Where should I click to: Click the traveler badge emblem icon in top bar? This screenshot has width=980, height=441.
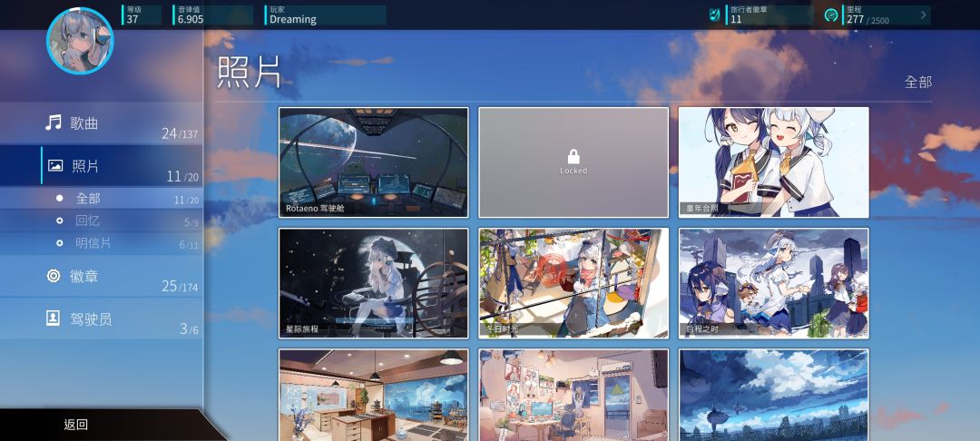point(715,15)
